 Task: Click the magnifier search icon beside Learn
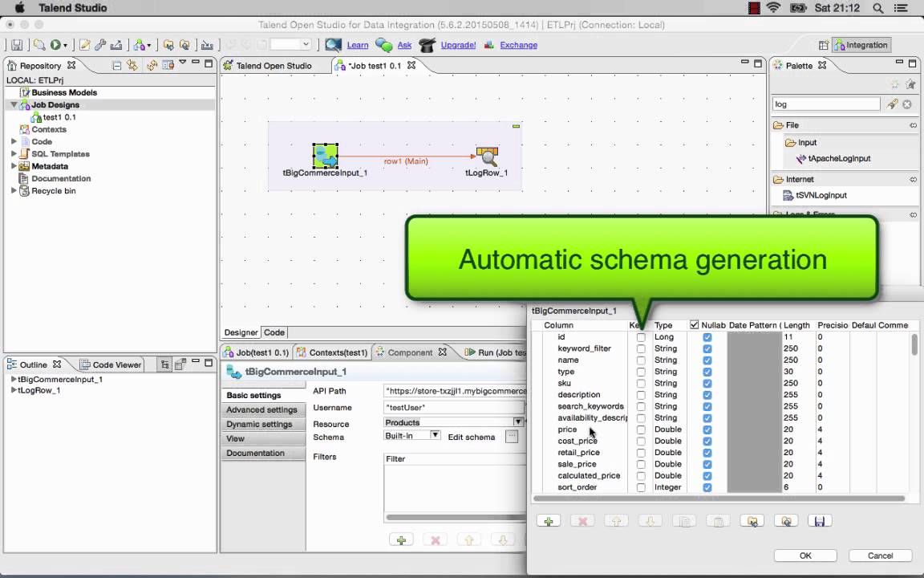click(334, 45)
